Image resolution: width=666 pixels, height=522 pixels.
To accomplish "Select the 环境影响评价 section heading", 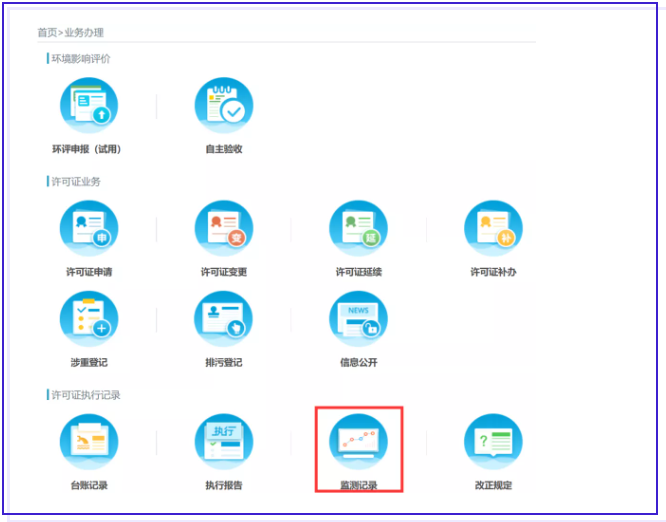I will [81, 59].
